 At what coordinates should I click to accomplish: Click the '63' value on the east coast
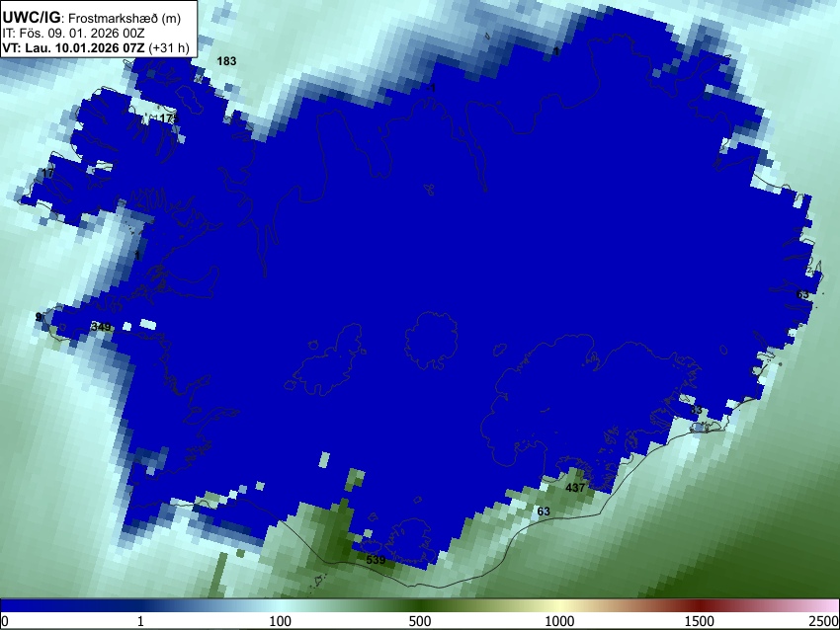802,294
